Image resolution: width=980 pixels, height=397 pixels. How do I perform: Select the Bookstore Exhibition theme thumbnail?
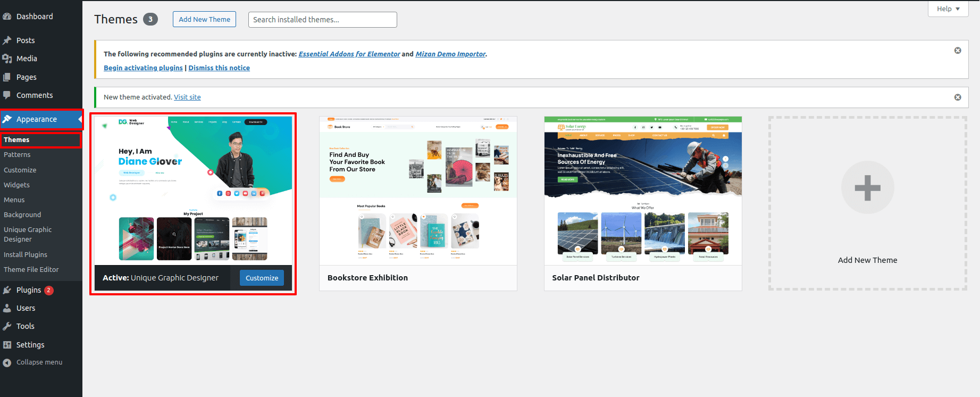click(x=418, y=191)
